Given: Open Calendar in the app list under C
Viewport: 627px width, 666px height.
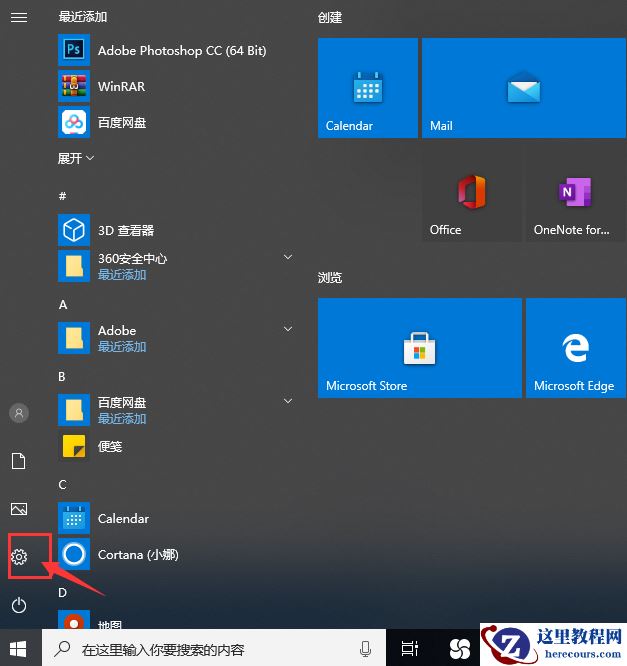Looking at the screenshot, I should (x=176, y=518).
